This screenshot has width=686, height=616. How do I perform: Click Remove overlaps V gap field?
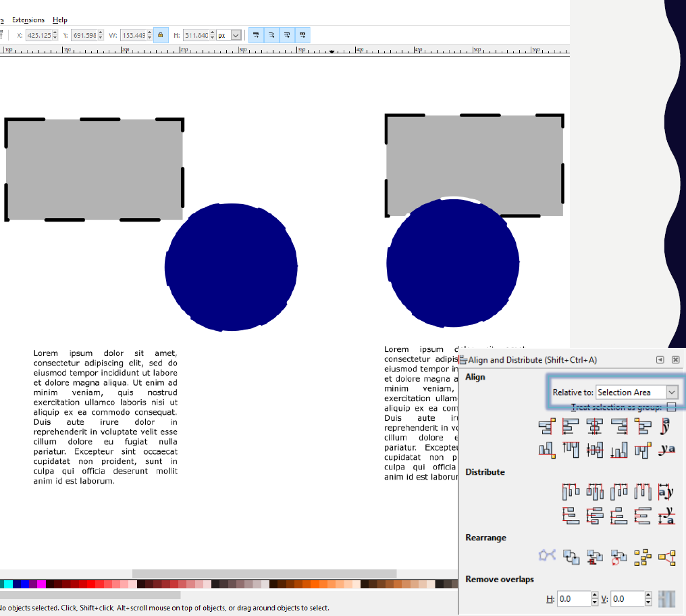click(x=628, y=598)
